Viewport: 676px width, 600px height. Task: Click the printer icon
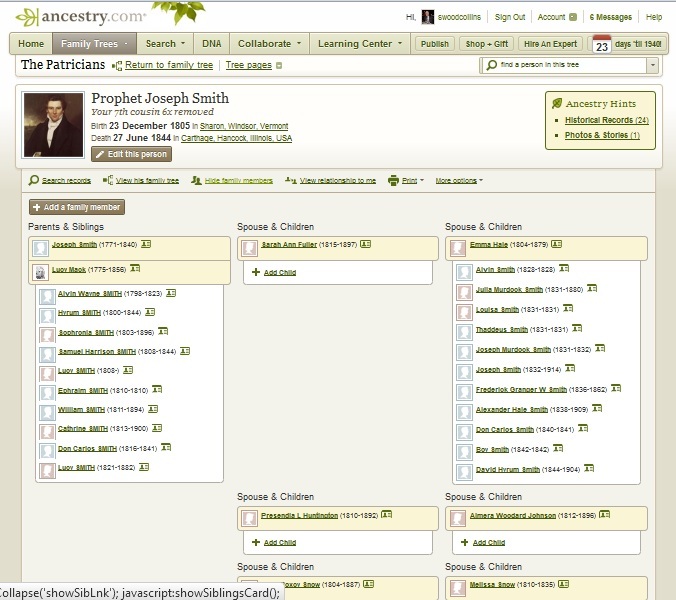[393, 180]
